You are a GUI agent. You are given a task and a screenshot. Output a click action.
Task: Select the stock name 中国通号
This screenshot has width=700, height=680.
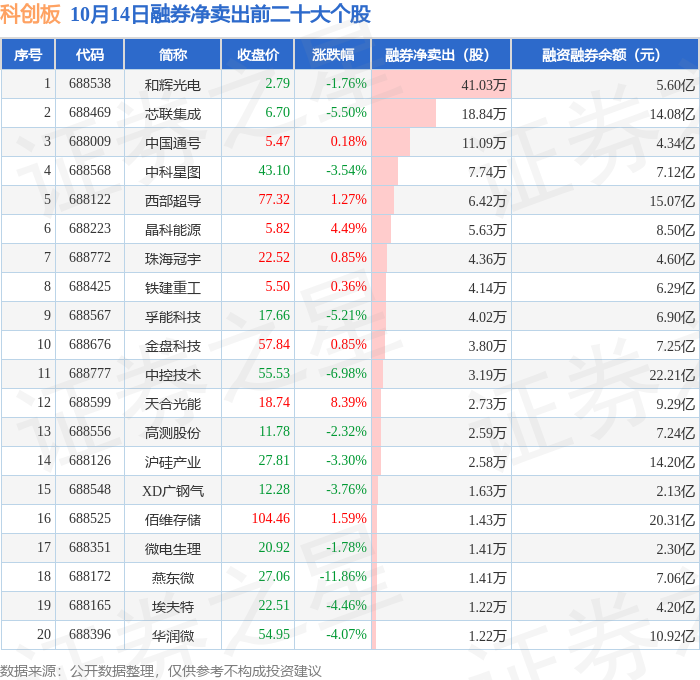point(173,143)
